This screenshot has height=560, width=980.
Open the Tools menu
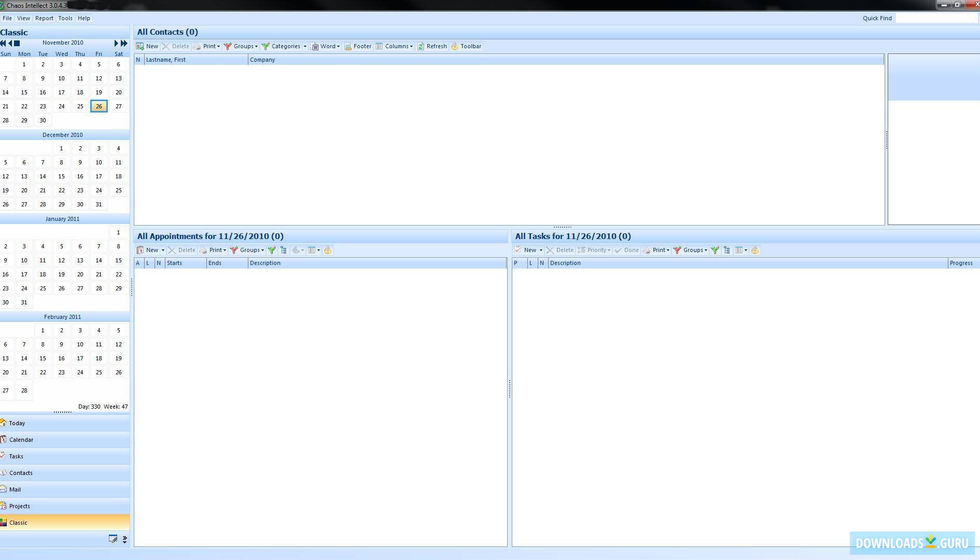click(x=65, y=18)
